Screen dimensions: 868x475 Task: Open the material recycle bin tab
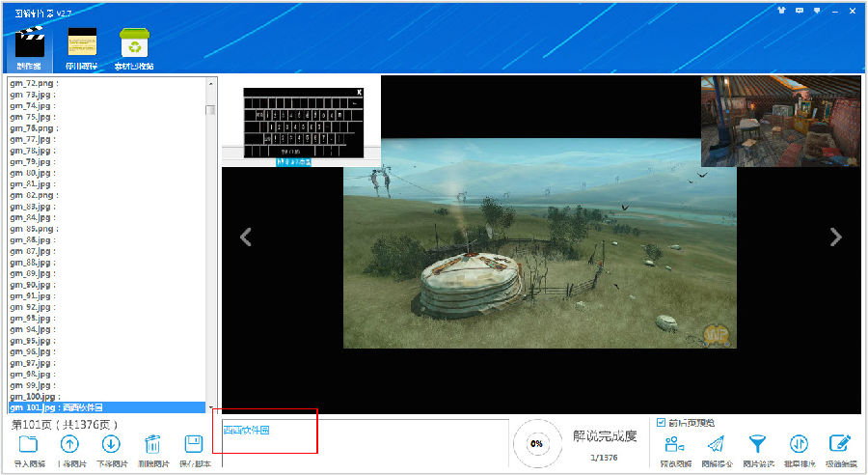point(134,48)
